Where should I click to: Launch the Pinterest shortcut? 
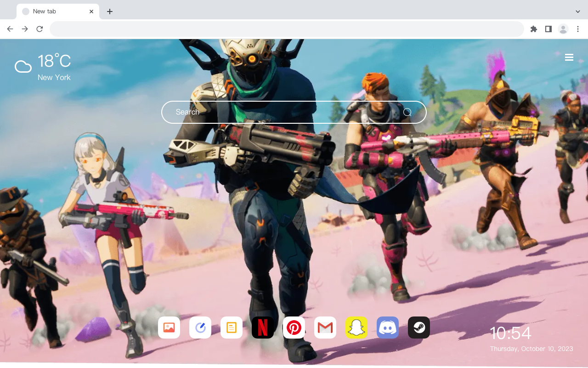(x=294, y=328)
